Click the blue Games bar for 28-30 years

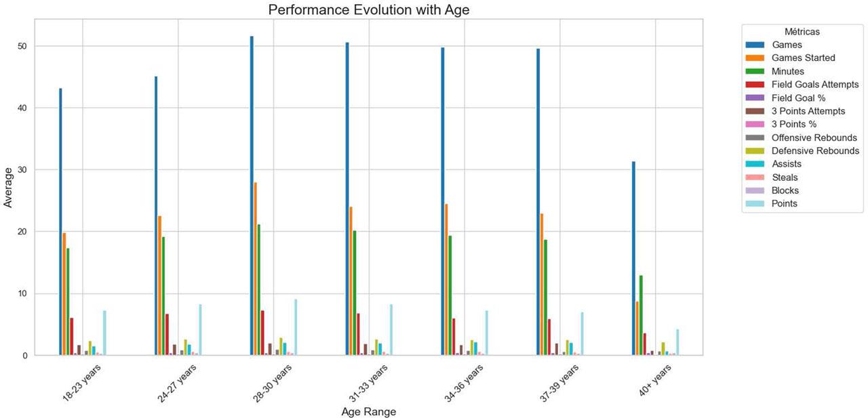pos(252,196)
